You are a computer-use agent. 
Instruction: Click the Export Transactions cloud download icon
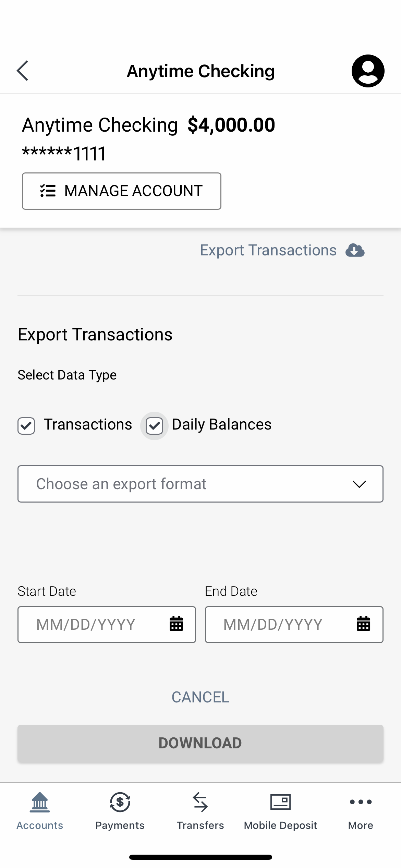coord(355,250)
